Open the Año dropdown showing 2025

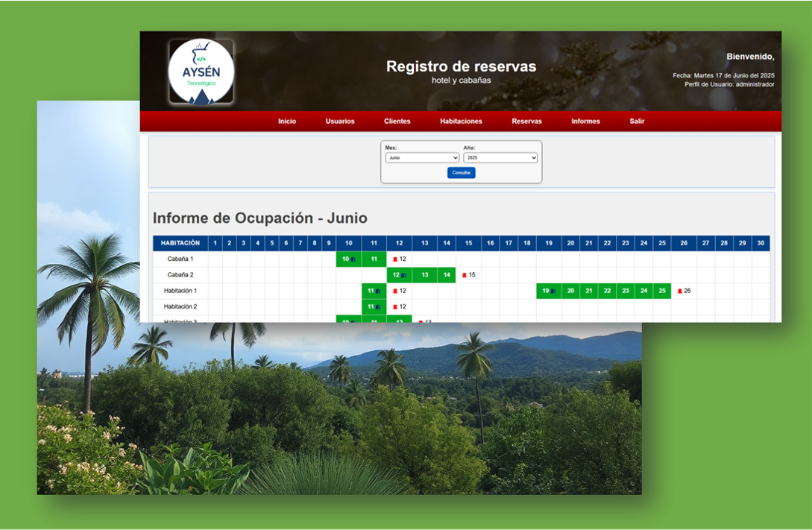tap(500, 158)
